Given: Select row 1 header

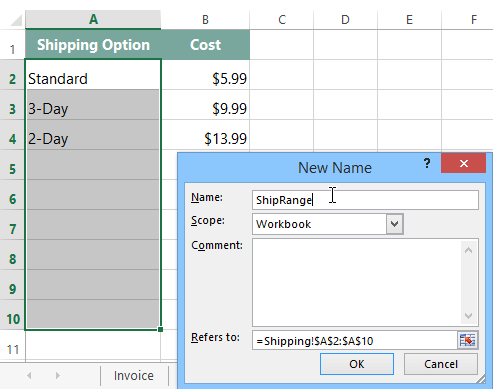Looking at the screenshot, I should pyautogui.click(x=12, y=45).
